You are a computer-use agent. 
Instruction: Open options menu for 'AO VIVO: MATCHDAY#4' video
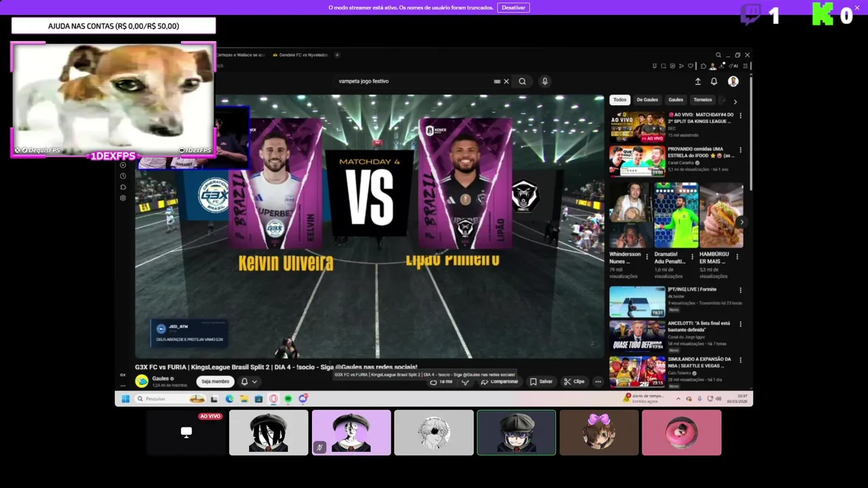point(740,116)
